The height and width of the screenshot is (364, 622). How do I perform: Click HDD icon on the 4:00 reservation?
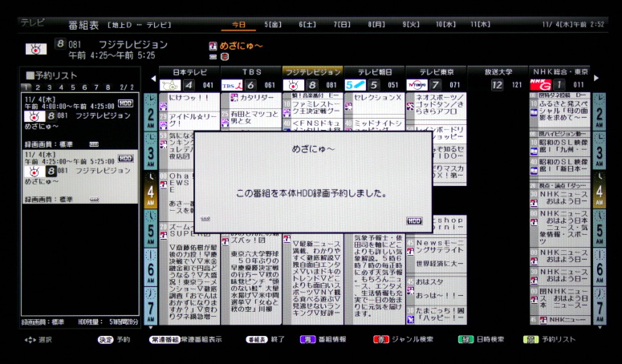(x=125, y=103)
